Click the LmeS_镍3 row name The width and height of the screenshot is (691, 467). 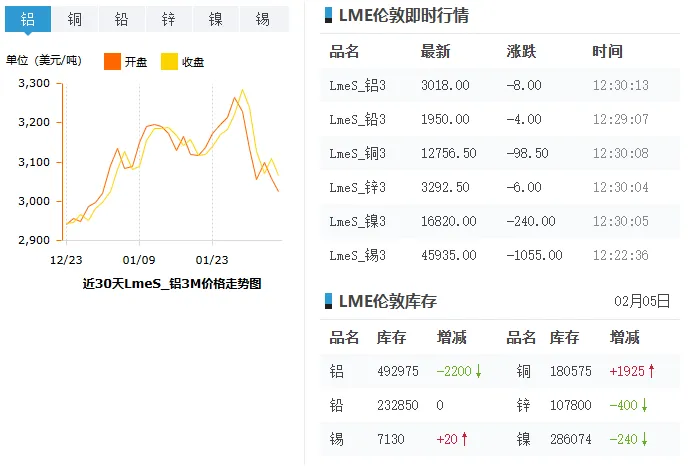pos(357,221)
